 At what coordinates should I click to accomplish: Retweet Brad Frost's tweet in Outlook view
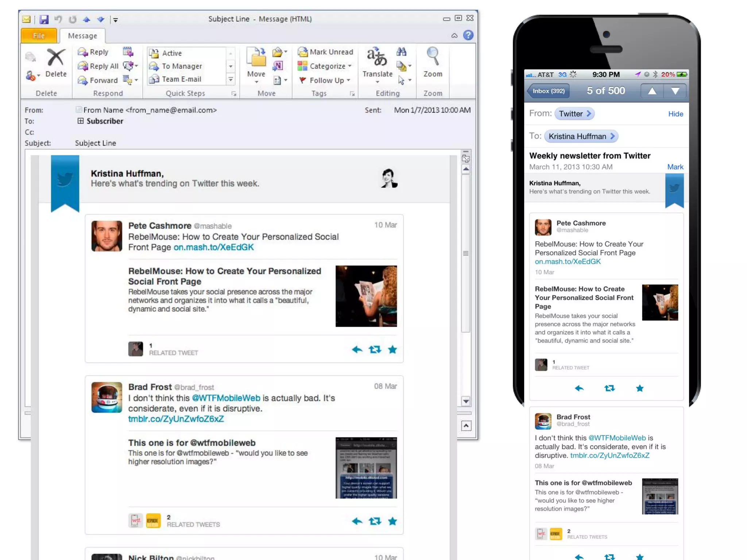[x=375, y=521]
